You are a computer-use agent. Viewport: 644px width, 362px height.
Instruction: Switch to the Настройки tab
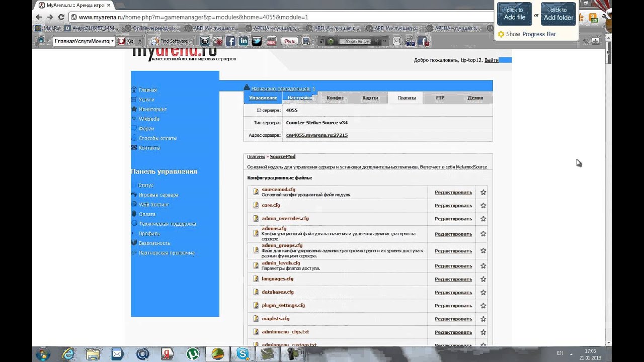click(x=300, y=98)
